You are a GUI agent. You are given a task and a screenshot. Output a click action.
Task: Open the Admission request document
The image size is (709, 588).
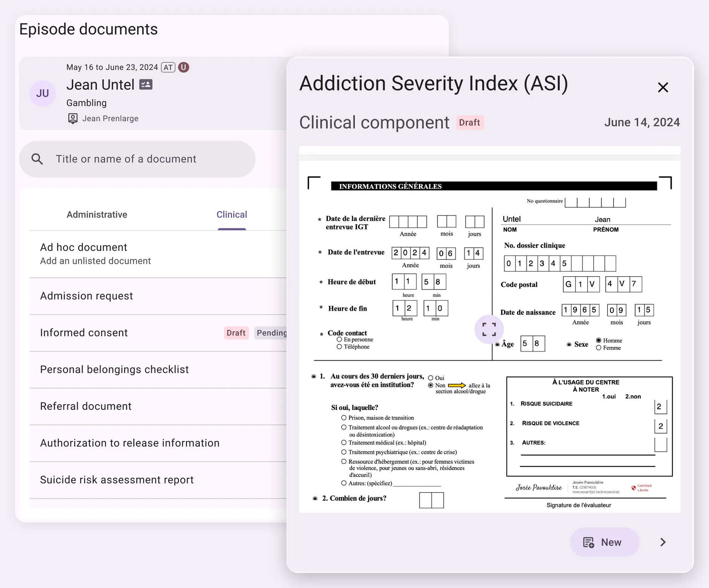point(158,296)
